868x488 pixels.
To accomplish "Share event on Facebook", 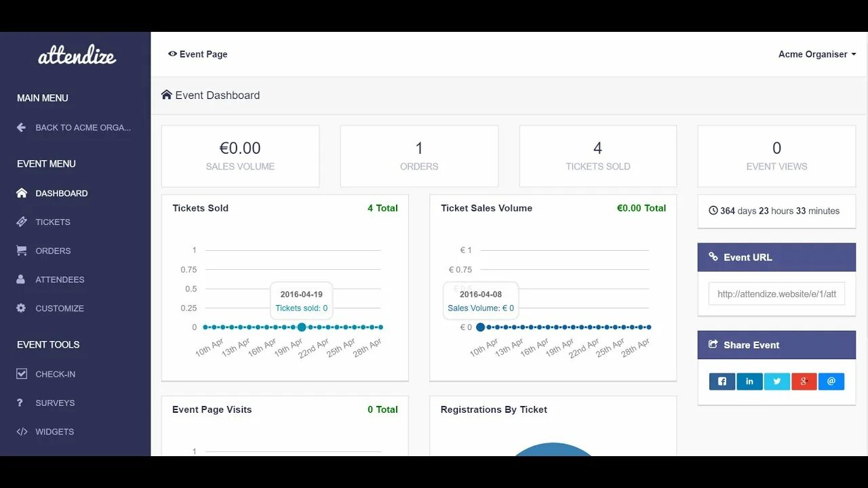I will (x=722, y=382).
